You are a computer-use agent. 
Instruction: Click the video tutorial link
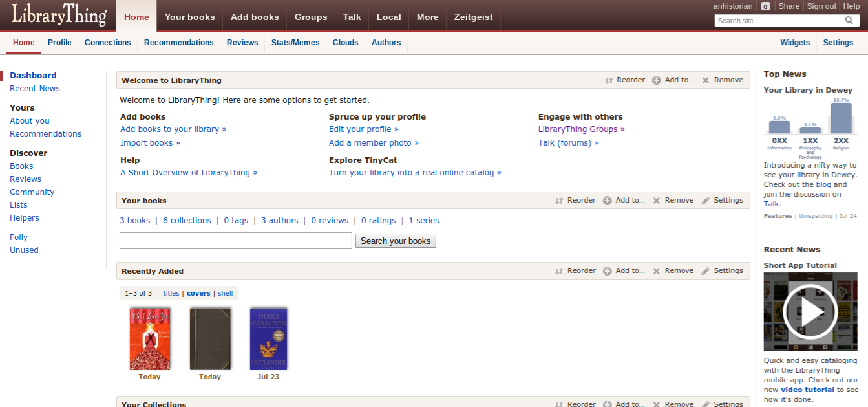tap(807, 390)
